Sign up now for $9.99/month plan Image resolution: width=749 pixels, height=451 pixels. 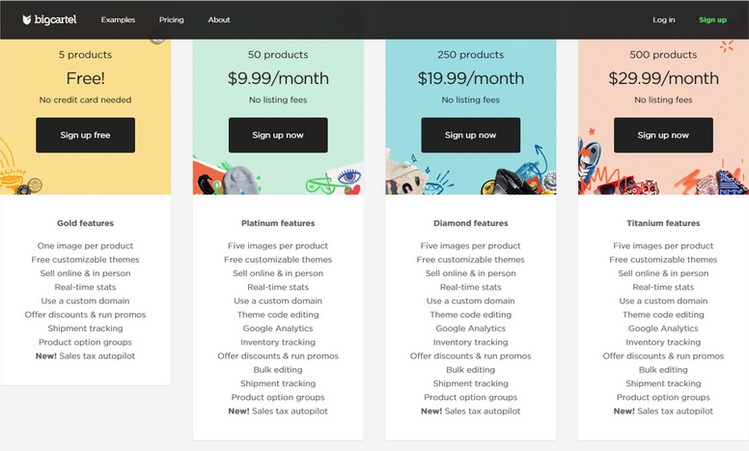point(278,135)
